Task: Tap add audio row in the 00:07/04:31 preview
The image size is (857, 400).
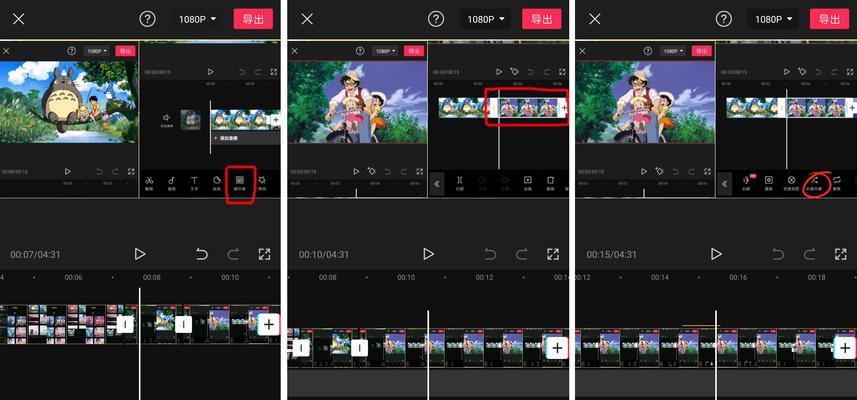Action: [246, 138]
